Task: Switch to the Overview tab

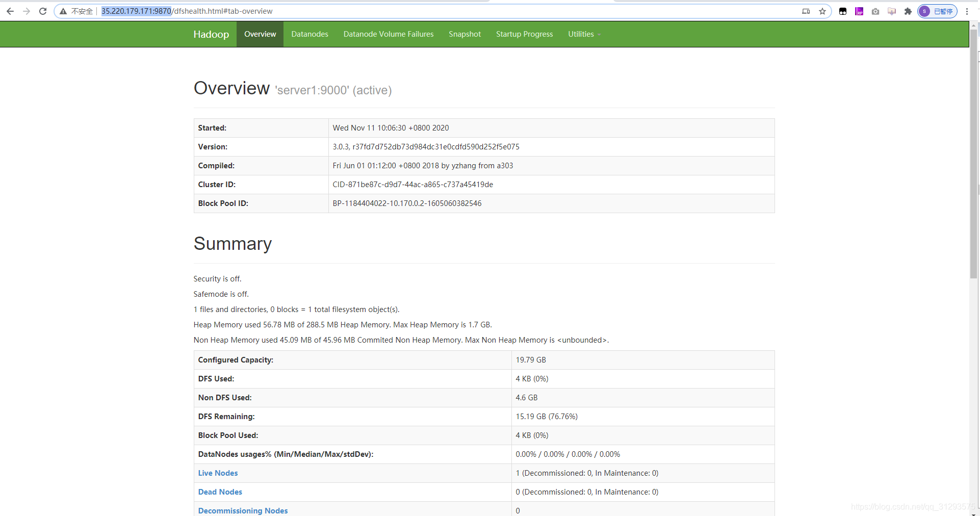Action: click(x=260, y=34)
